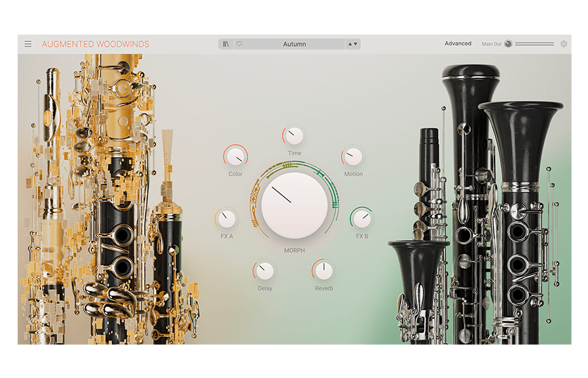The width and height of the screenshot is (588, 378).
Task: Click the MORPH label text
Action: pyautogui.click(x=294, y=251)
